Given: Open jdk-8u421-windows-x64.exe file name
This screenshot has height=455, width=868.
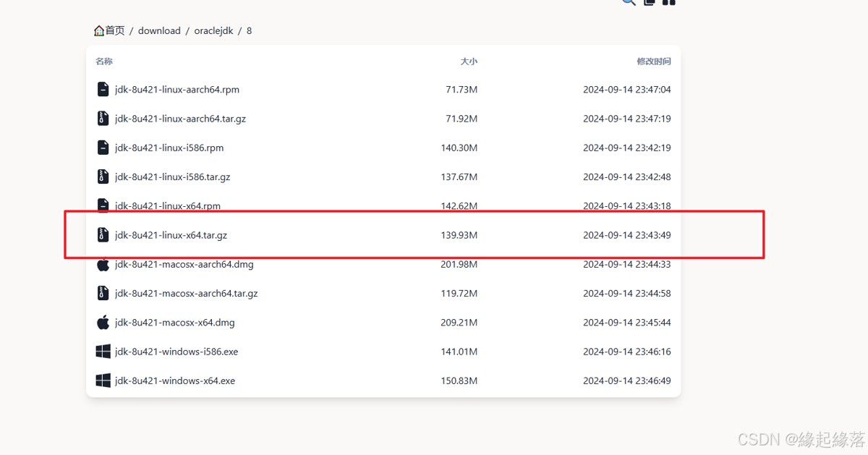Looking at the screenshot, I should point(175,380).
